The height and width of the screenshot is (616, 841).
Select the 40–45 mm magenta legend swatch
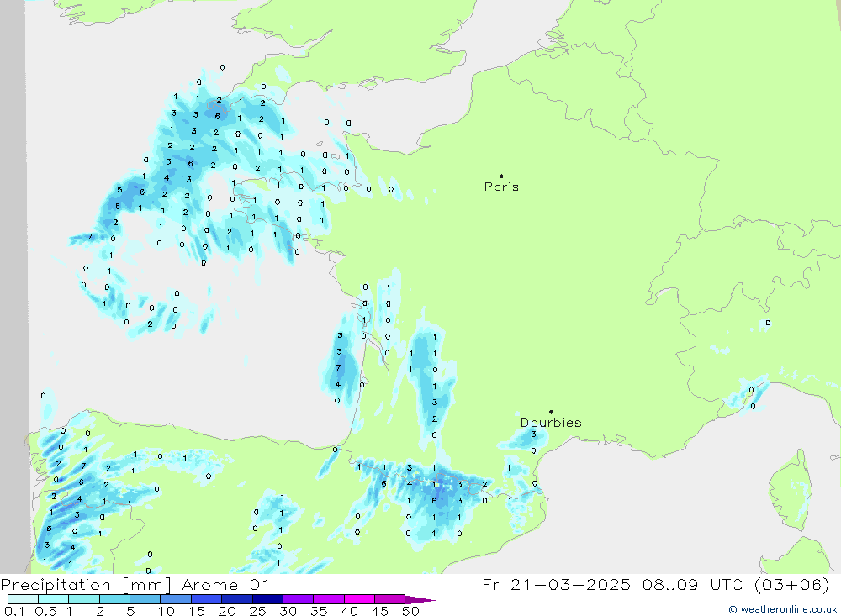[x=359, y=599]
